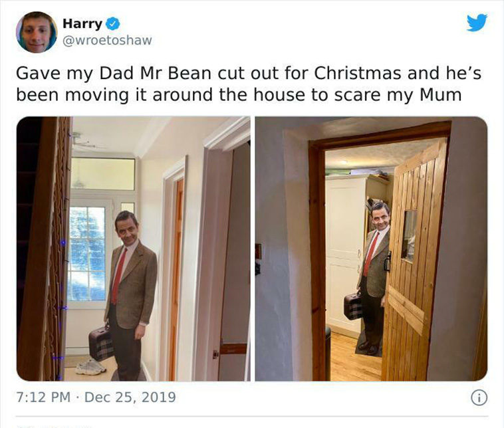The width and height of the screenshot is (504, 428).
Task: Click the tweet text about Mr Bean
Action: (249, 84)
